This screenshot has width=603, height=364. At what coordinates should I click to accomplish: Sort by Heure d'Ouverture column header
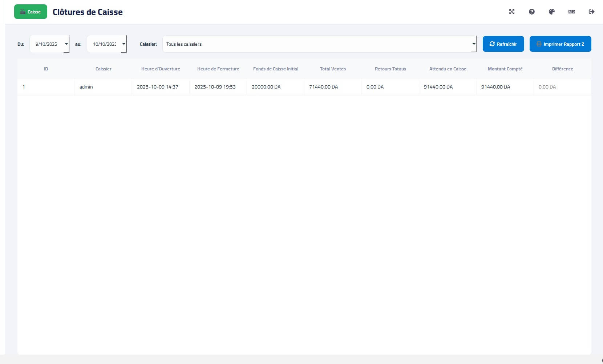(161, 69)
